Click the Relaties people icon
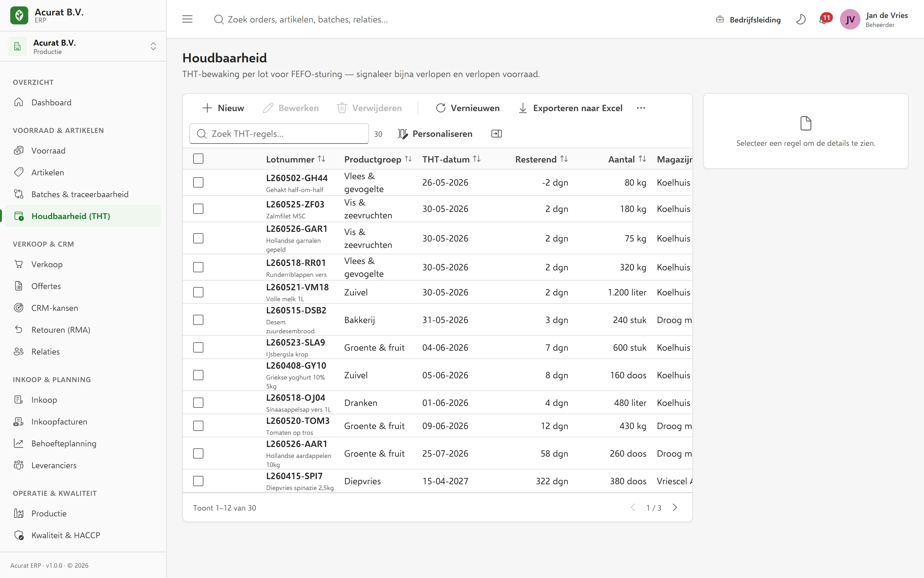Screen dimensions: 924x578 pos(19,351)
